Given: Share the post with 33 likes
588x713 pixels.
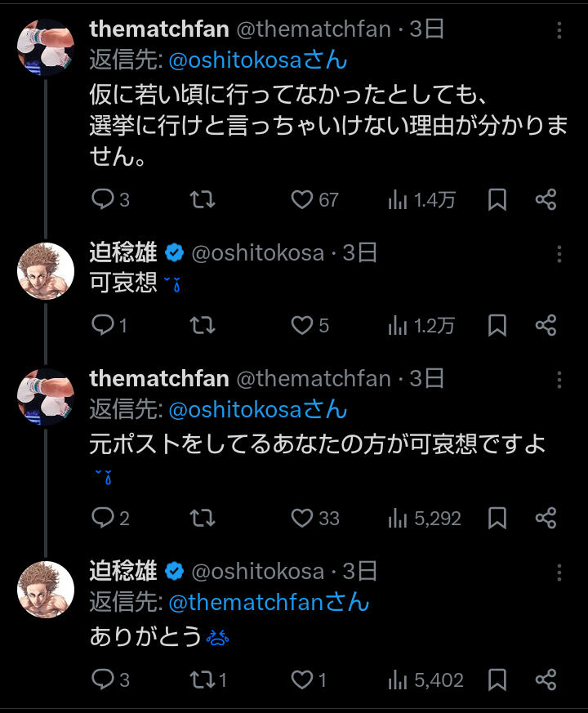Looking at the screenshot, I should [546, 518].
